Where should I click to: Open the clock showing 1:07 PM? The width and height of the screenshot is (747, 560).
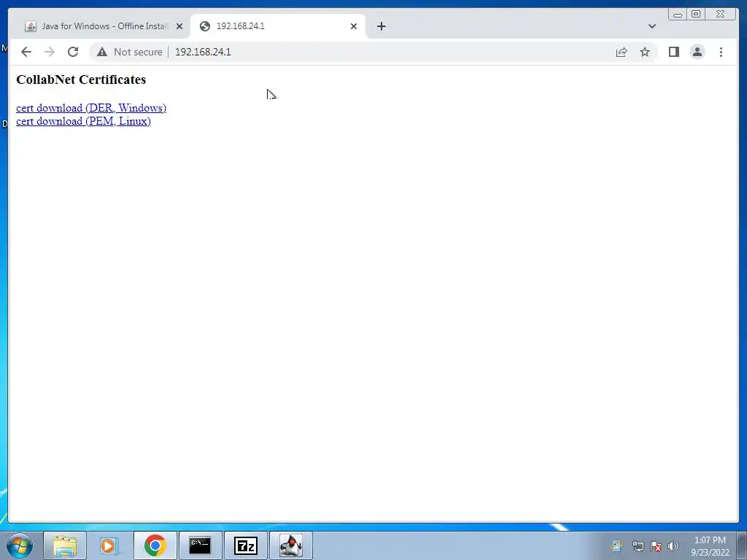click(x=710, y=546)
